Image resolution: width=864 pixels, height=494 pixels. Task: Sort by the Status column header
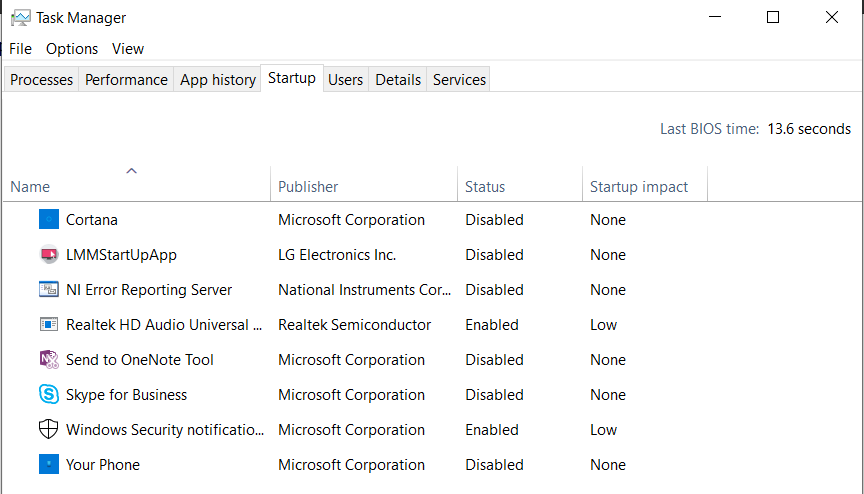pos(485,186)
